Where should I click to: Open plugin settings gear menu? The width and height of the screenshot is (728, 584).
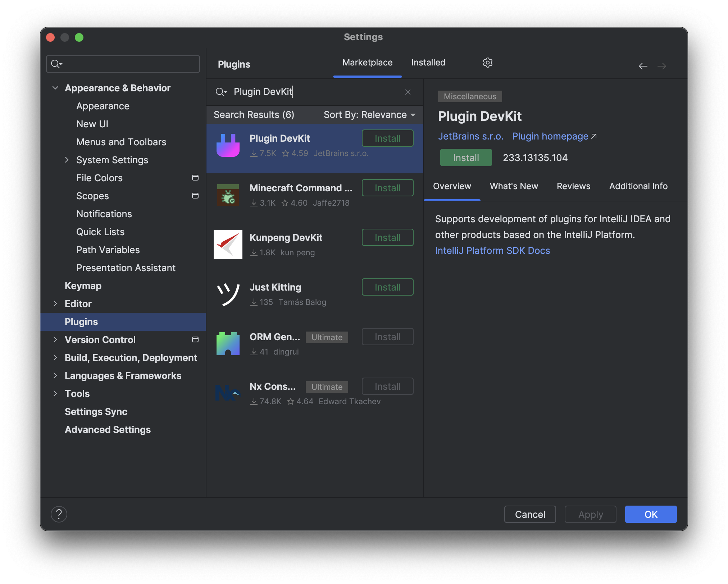pos(487,63)
